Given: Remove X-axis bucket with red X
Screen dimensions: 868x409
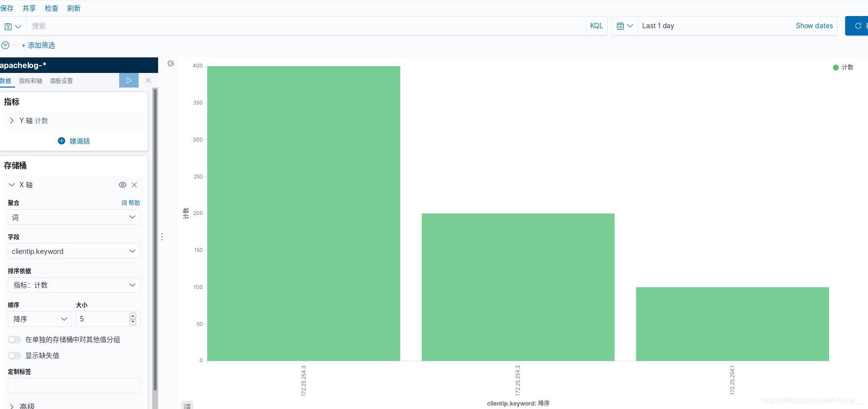Looking at the screenshot, I should click(x=134, y=185).
